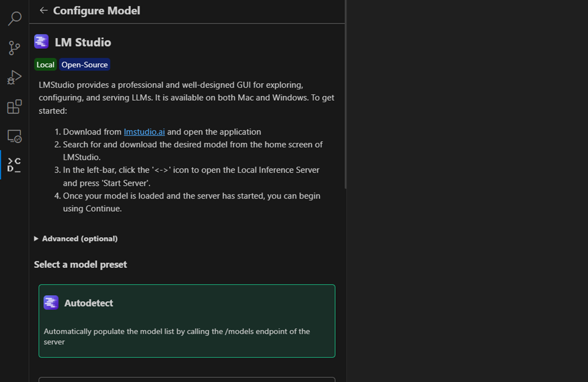Select the Continue extension icon in the sidebar

click(14, 164)
